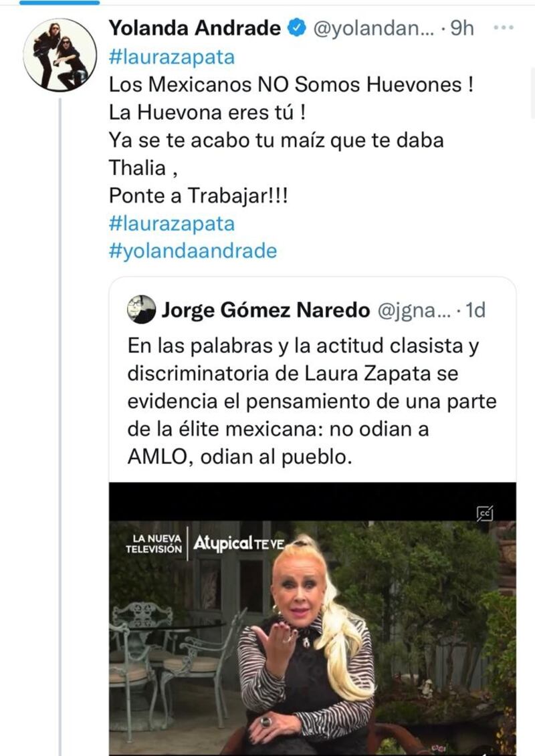
Task: Click the blue active tab indicator at top
Action: (x=60, y=3)
